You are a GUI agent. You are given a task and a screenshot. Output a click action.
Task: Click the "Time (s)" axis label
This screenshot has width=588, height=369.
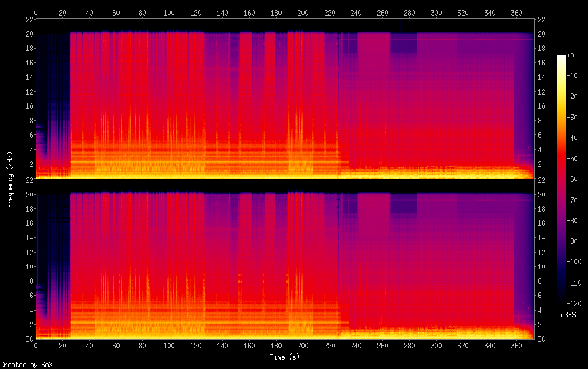point(285,357)
